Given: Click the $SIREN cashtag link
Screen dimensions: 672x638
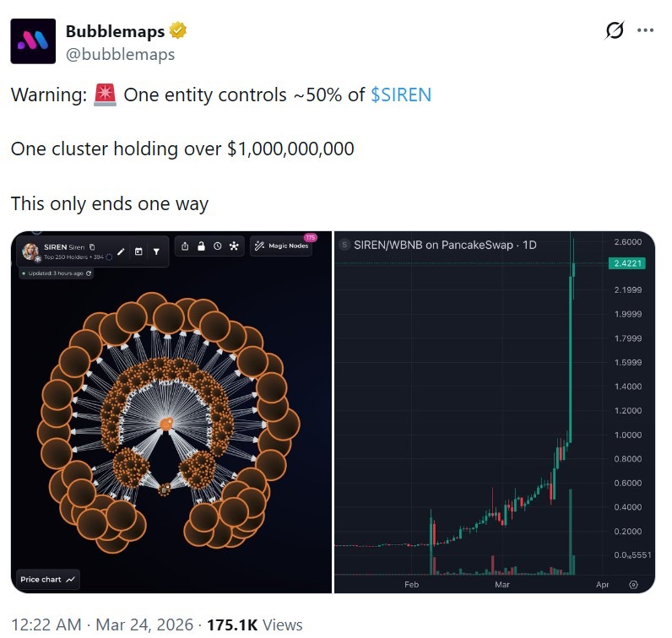Looking at the screenshot, I should 401,95.
